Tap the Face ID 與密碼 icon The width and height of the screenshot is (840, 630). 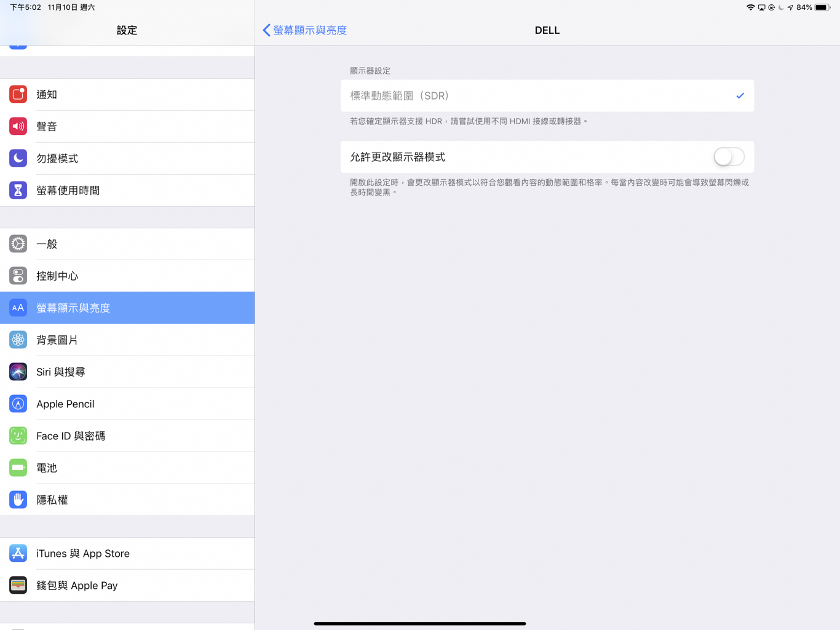[x=18, y=436]
